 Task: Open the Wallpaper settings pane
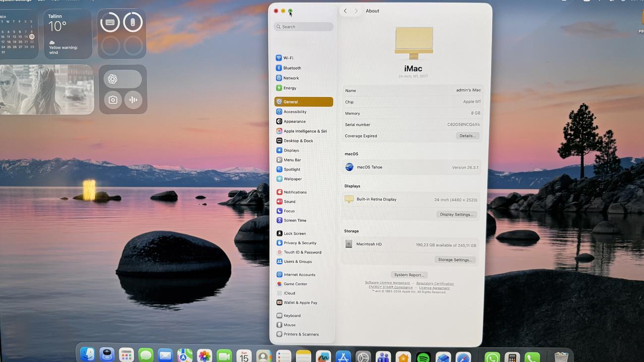coord(292,179)
